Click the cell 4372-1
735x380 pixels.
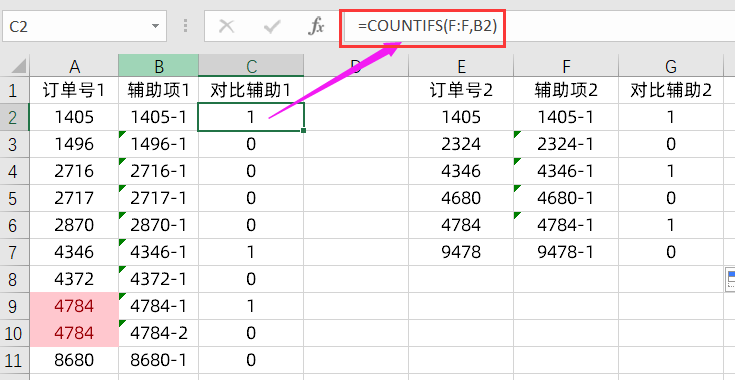click(x=158, y=279)
